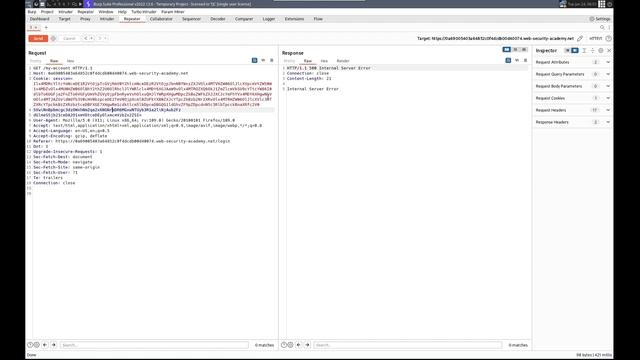Open the Window menu
The width and height of the screenshot is (640, 360).
tap(106, 12)
